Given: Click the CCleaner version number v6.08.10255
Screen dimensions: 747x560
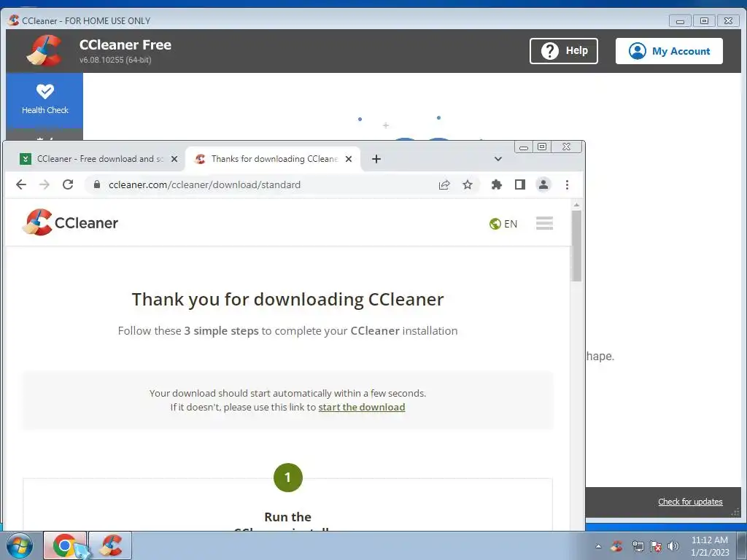Looking at the screenshot, I should click(115, 60).
